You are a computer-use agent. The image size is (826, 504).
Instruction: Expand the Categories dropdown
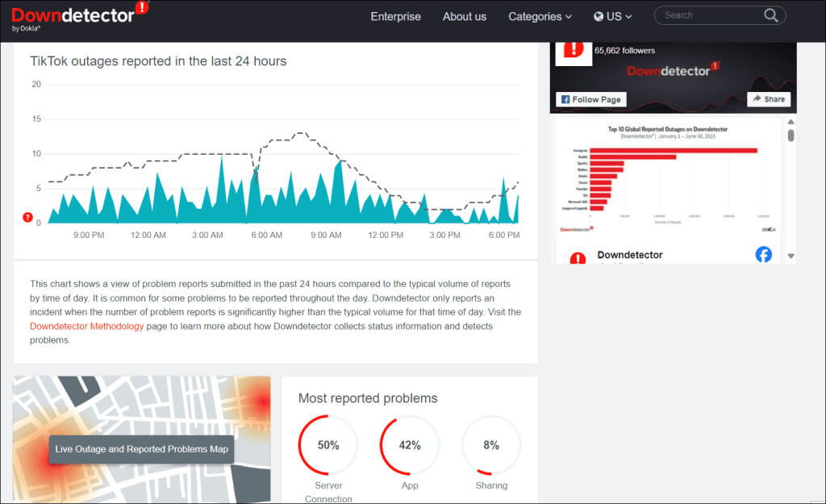540,16
